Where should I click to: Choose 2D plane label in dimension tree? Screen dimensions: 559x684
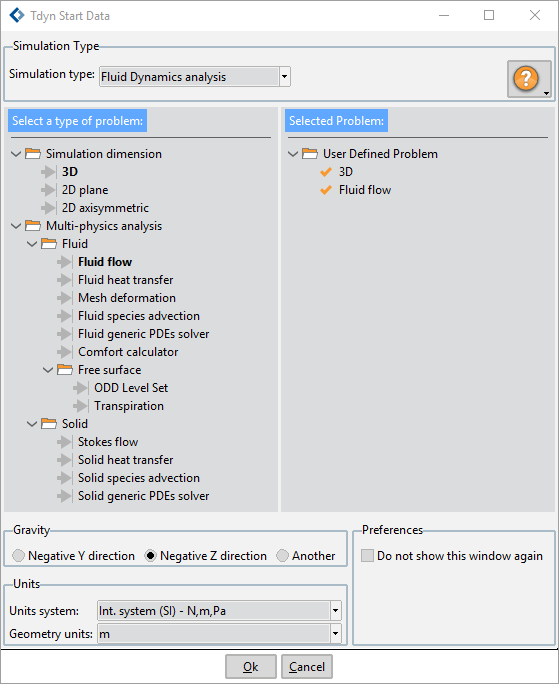(x=85, y=190)
